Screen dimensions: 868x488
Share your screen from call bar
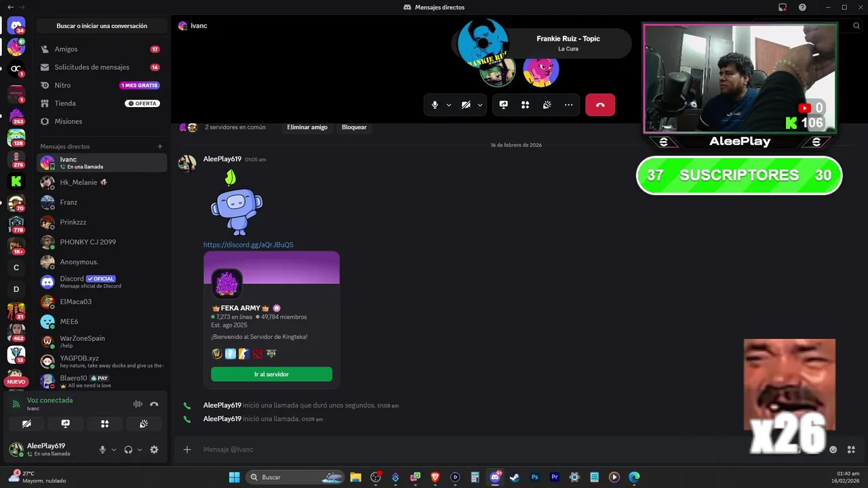pos(504,105)
